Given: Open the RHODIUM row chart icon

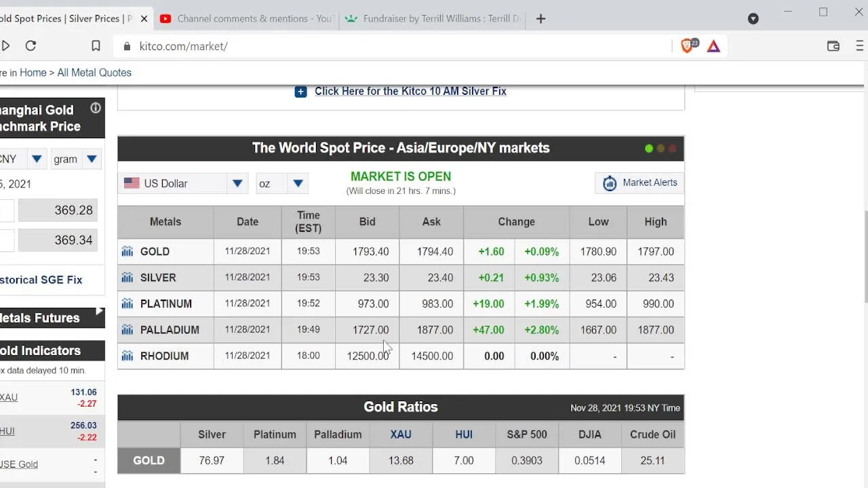Looking at the screenshot, I should coord(127,356).
